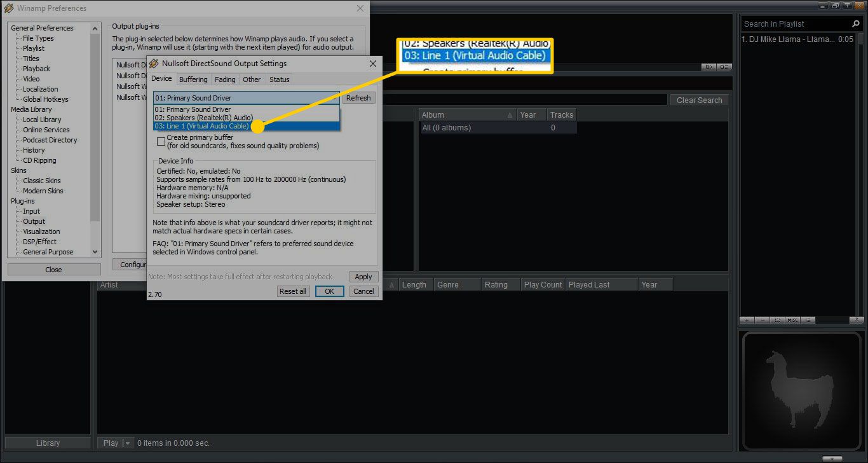Click the Clear Search button
868x463 pixels.
pyautogui.click(x=699, y=100)
